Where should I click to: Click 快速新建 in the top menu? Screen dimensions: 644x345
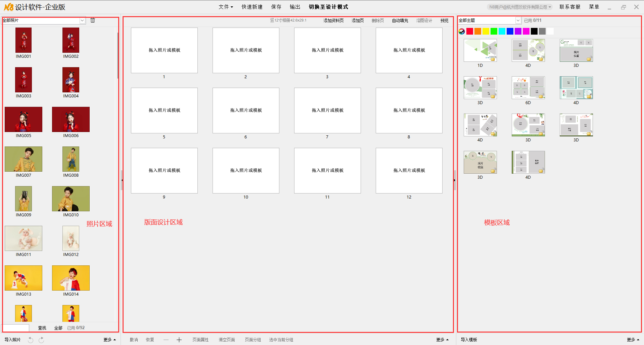[252, 7]
